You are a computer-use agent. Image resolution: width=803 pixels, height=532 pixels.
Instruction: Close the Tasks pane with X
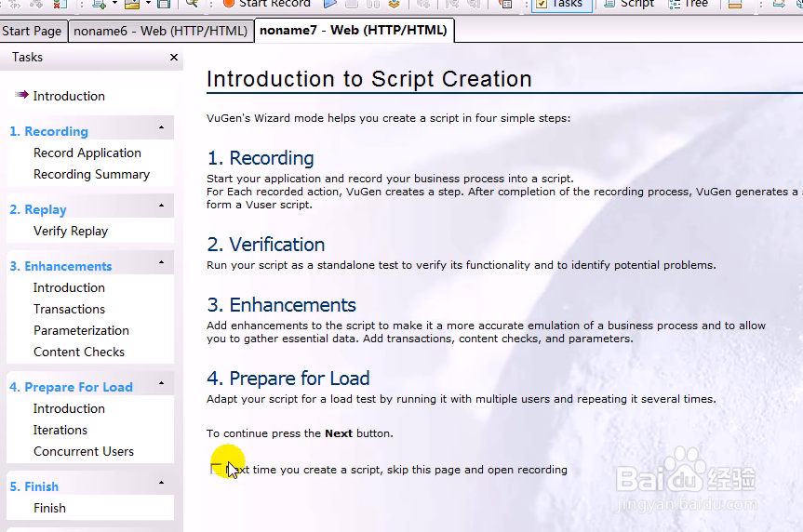click(174, 58)
